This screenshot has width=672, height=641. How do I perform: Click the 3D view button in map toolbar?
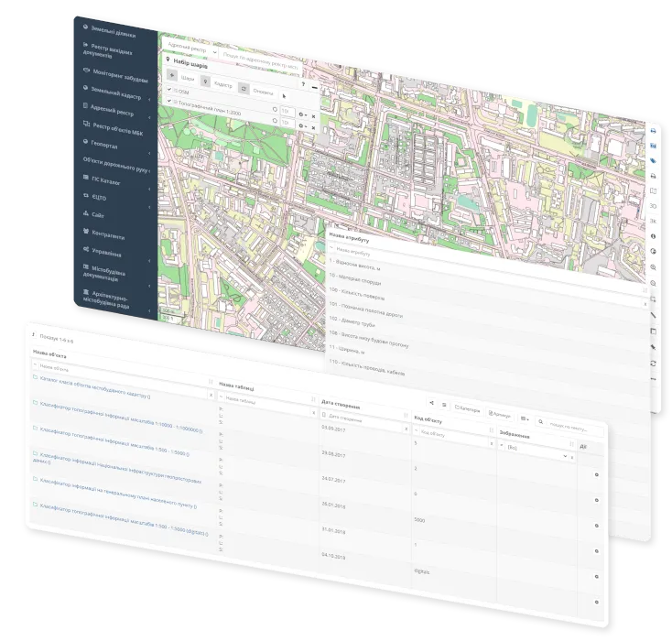(x=653, y=206)
